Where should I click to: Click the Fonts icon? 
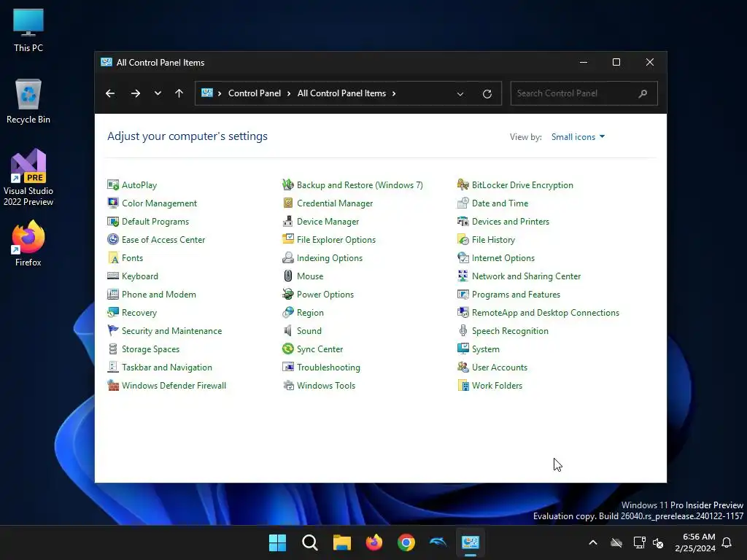113,257
